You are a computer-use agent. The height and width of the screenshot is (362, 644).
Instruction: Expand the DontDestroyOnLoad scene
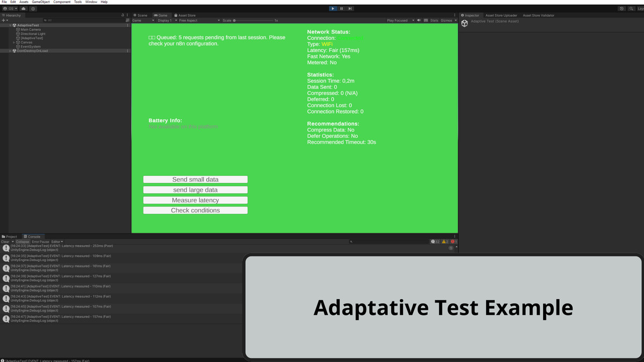pyautogui.click(x=10, y=51)
